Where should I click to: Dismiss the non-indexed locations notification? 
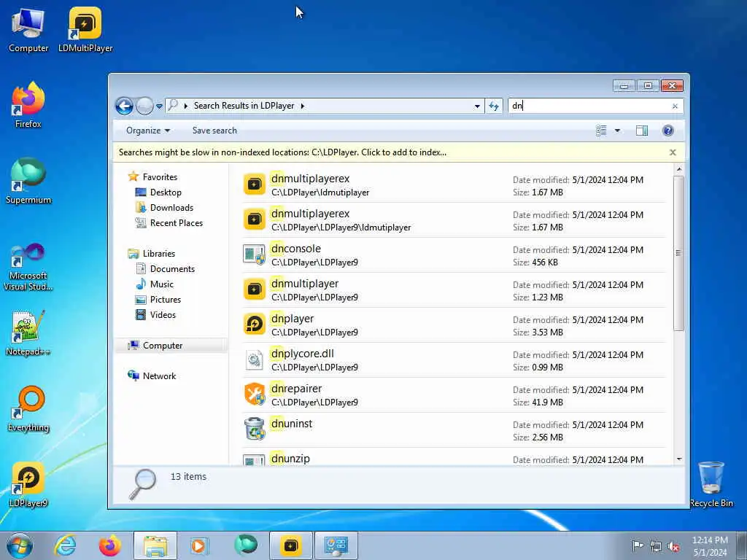673,152
